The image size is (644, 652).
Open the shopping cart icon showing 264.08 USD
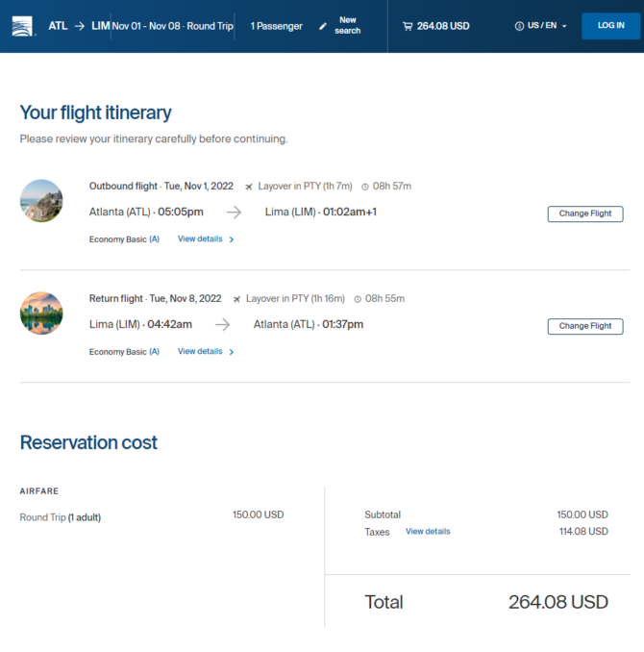point(408,26)
